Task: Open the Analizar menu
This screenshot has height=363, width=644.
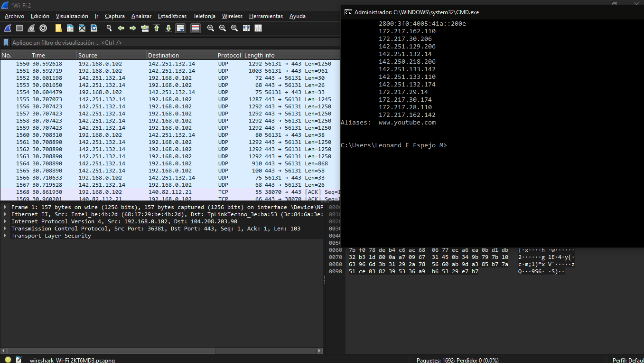Action: point(141,16)
